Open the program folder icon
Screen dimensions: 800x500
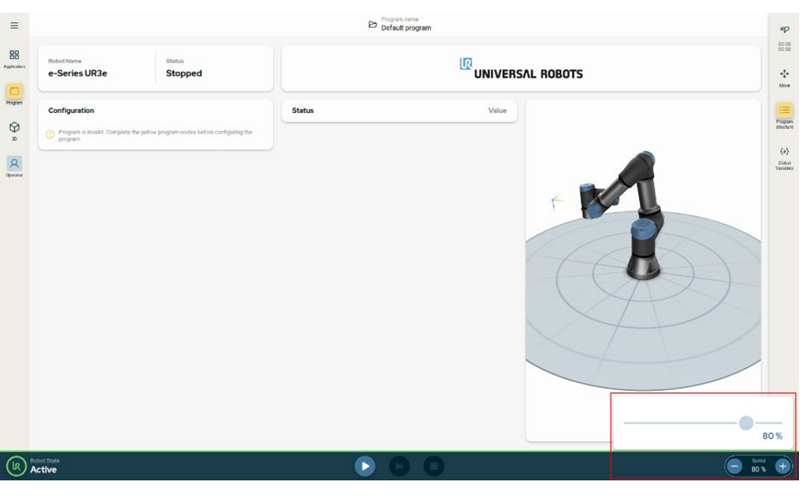click(373, 24)
